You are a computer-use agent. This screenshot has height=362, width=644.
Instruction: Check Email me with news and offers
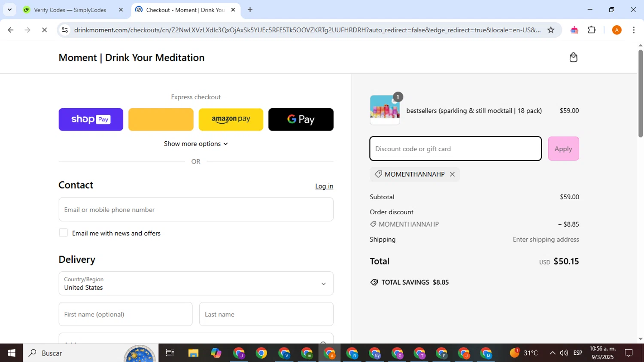point(63,233)
